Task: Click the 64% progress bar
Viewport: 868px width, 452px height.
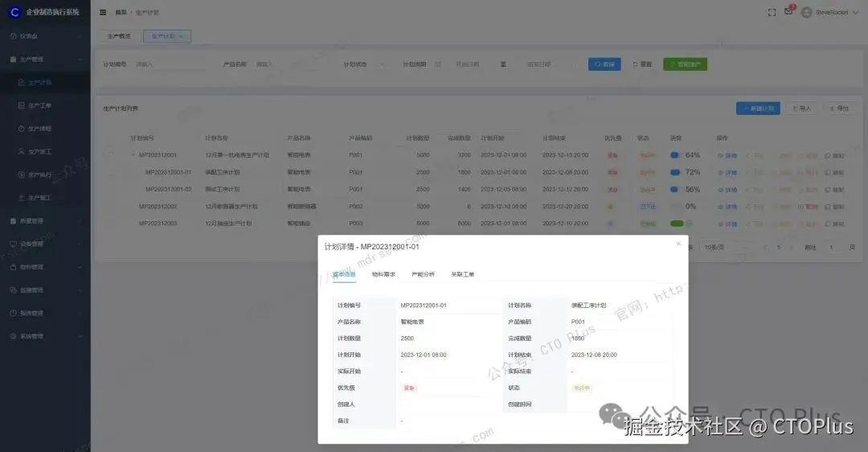Action: 675,155
